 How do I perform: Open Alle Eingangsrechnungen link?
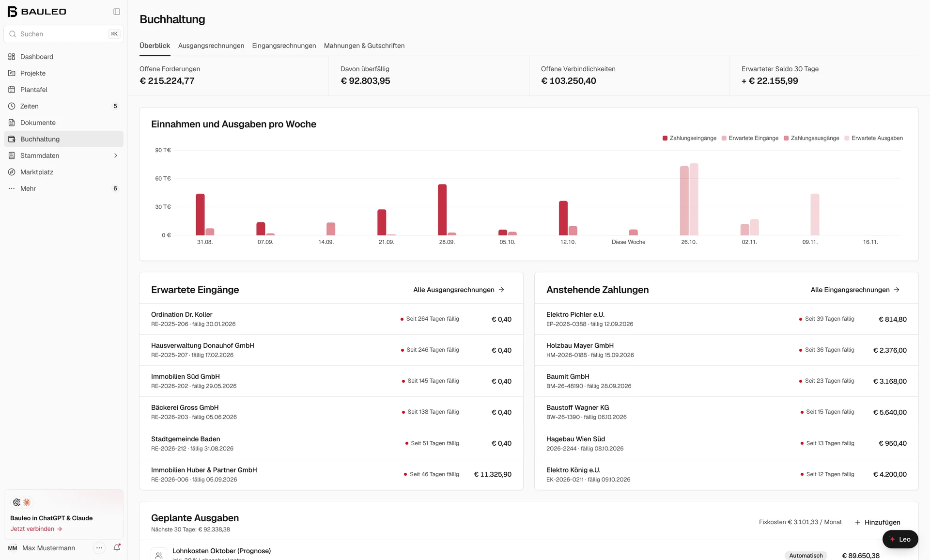point(855,290)
